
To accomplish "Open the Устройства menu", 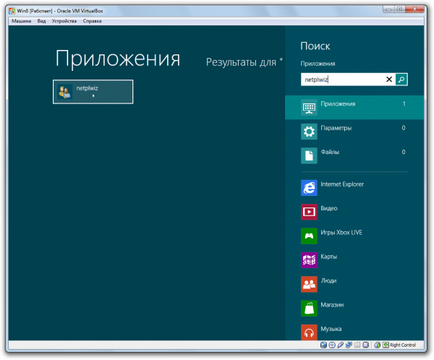I will point(64,21).
